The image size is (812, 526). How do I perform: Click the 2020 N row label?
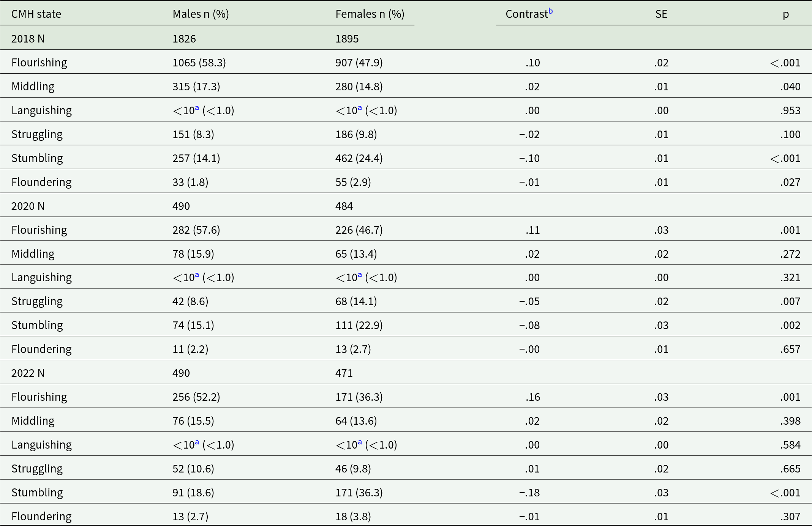pyautogui.click(x=28, y=206)
